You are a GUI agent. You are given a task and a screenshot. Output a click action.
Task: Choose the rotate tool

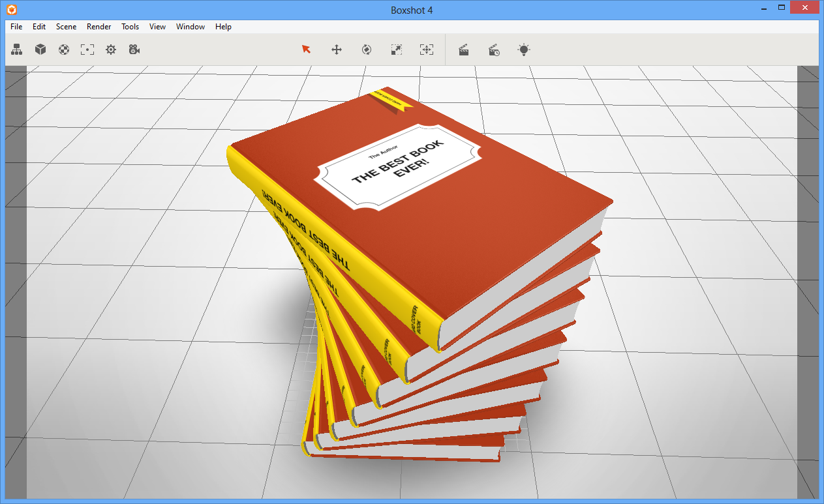(367, 50)
